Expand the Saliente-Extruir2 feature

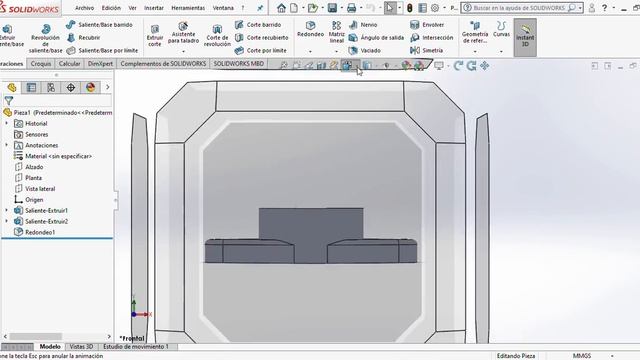pyautogui.click(x=7, y=221)
